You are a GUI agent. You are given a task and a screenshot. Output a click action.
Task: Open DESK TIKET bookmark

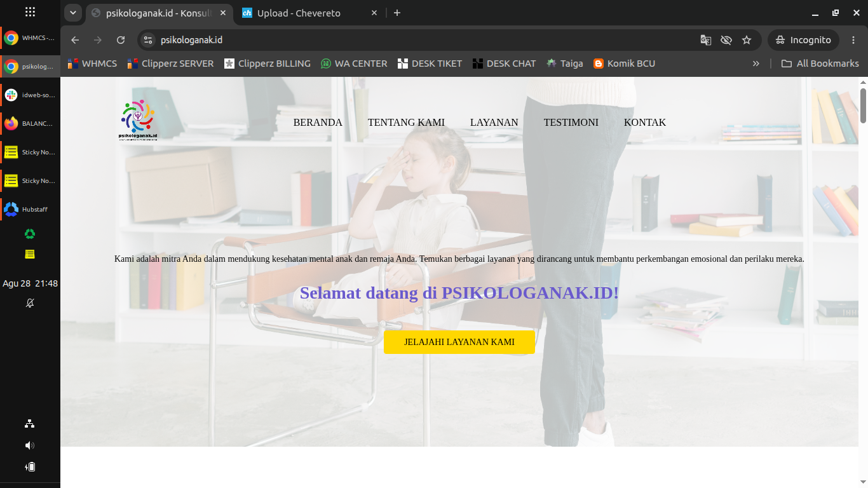click(430, 64)
